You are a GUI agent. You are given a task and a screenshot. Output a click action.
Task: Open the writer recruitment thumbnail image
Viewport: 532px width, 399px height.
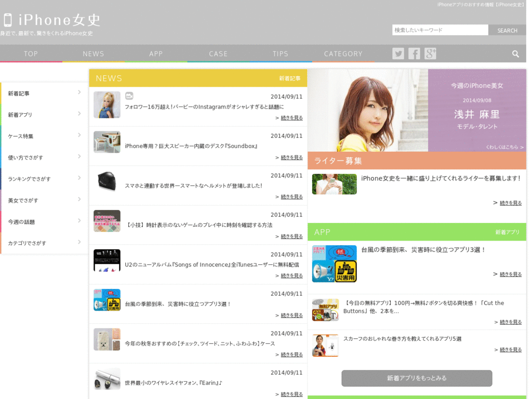click(334, 184)
